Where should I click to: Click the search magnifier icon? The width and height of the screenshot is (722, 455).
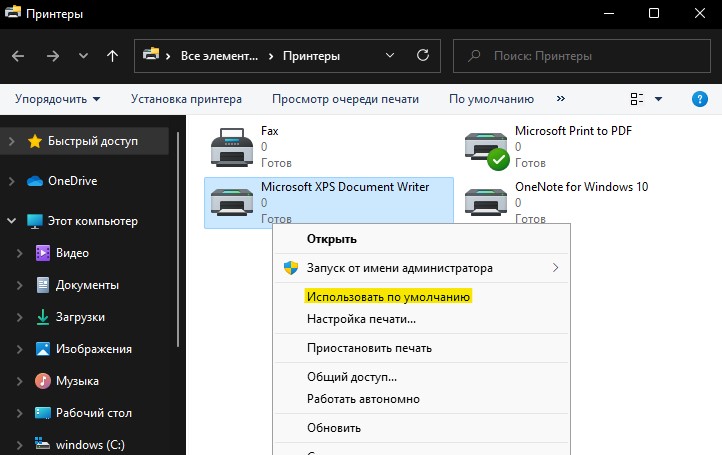[x=474, y=56]
